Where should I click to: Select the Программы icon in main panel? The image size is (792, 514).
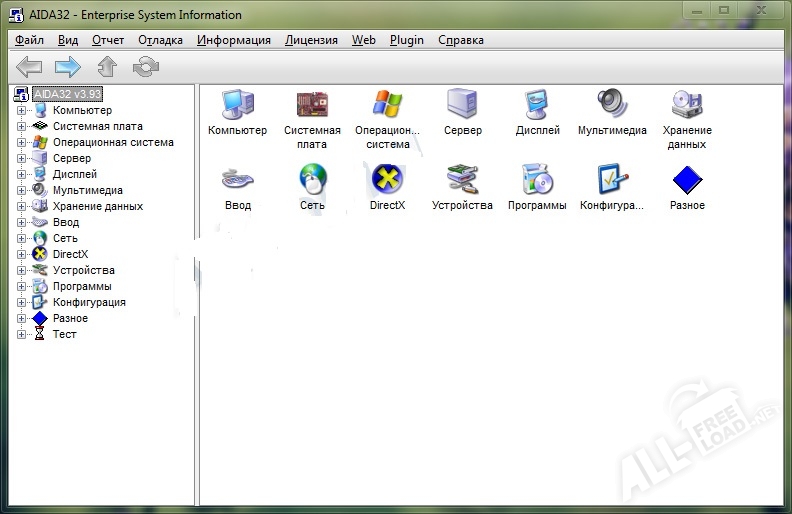point(537,180)
